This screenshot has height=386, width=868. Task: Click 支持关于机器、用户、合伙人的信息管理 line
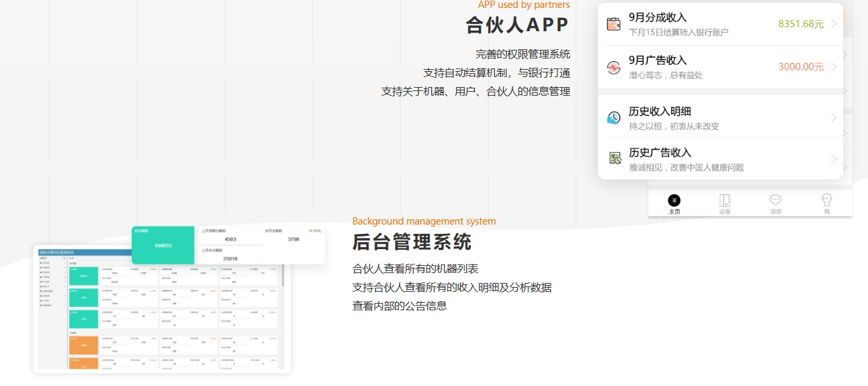(x=476, y=92)
